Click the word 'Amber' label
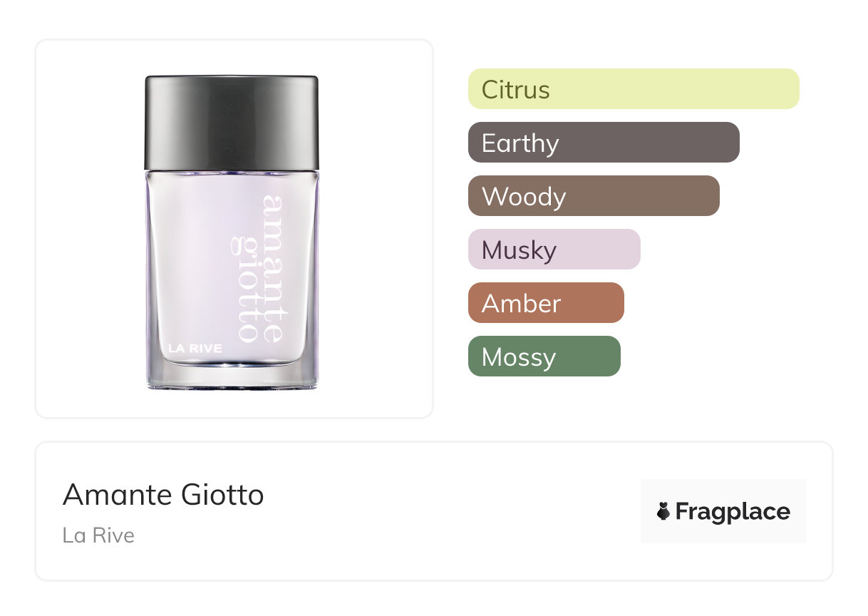The width and height of the screenshot is (868, 616). coord(521,304)
